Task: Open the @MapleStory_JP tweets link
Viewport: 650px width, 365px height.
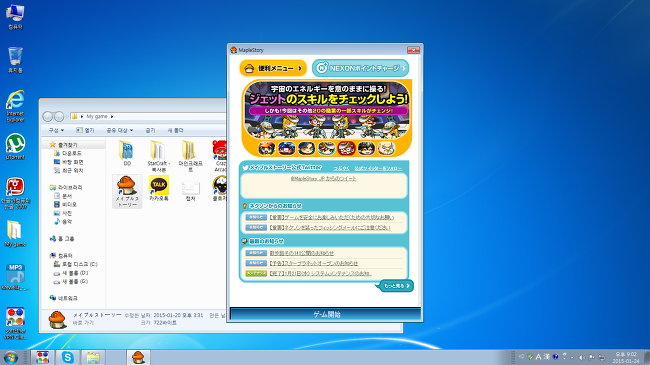Action: (x=323, y=178)
